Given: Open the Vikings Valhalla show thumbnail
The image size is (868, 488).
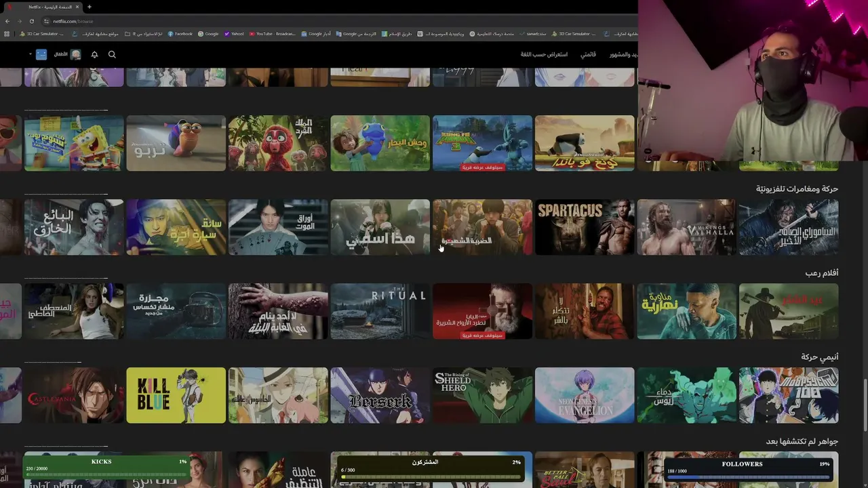Looking at the screenshot, I should point(686,227).
